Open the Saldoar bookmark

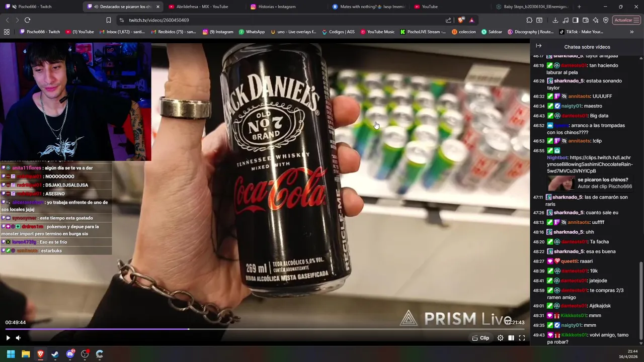click(492, 32)
